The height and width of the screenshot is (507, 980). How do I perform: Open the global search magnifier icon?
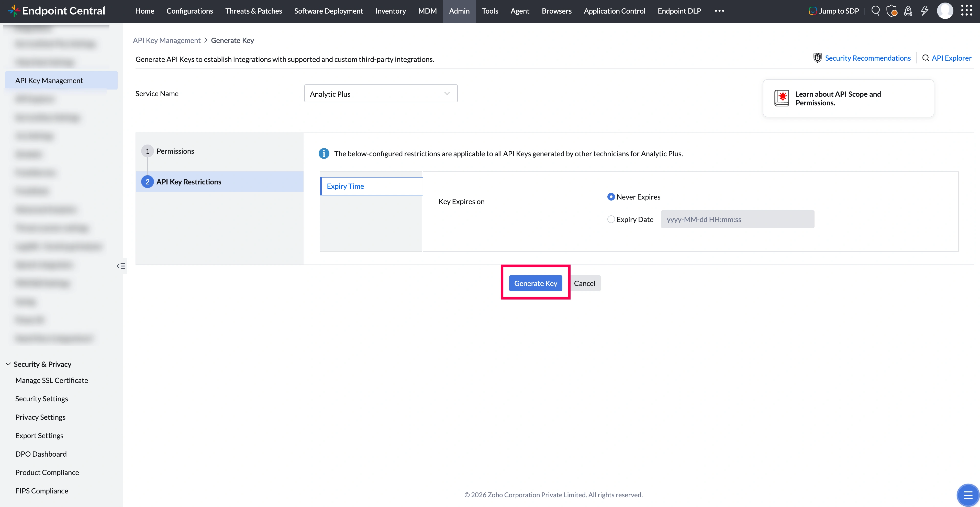pyautogui.click(x=875, y=11)
